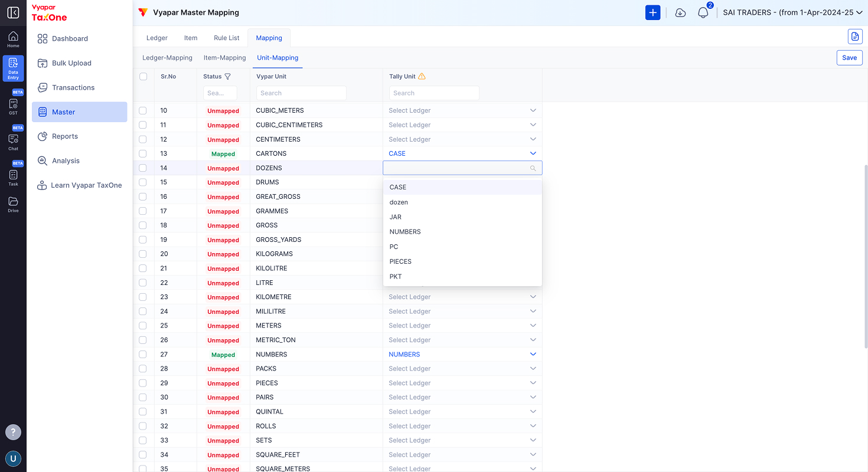Switch to the Ledger tab
Viewport: 868px width, 472px height.
point(157,38)
